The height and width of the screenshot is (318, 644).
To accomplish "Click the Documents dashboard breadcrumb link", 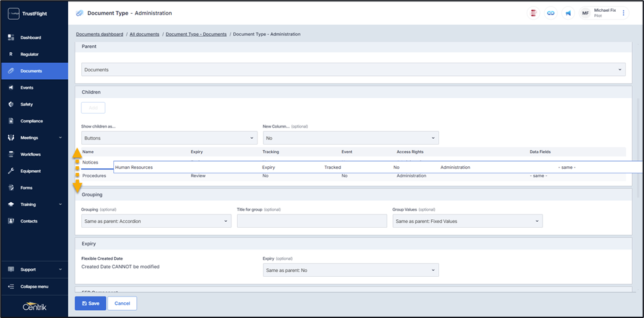I will click(100, 34).
